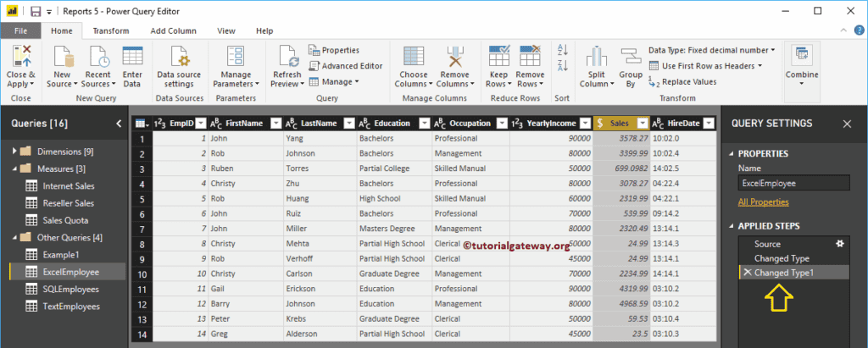This screenshot has width=868, height=348.
Task: Expand the Dimensions [9] folder
Action: pos(14,151)
